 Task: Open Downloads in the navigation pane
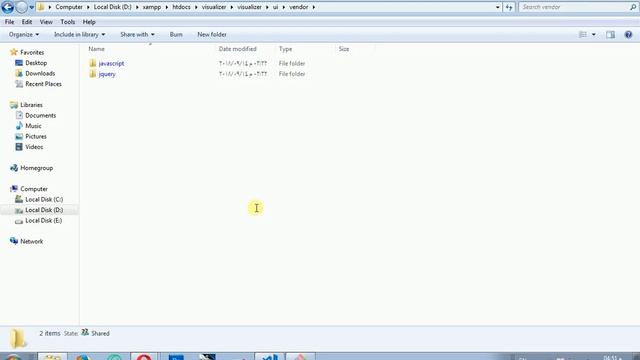pos(40,74)
